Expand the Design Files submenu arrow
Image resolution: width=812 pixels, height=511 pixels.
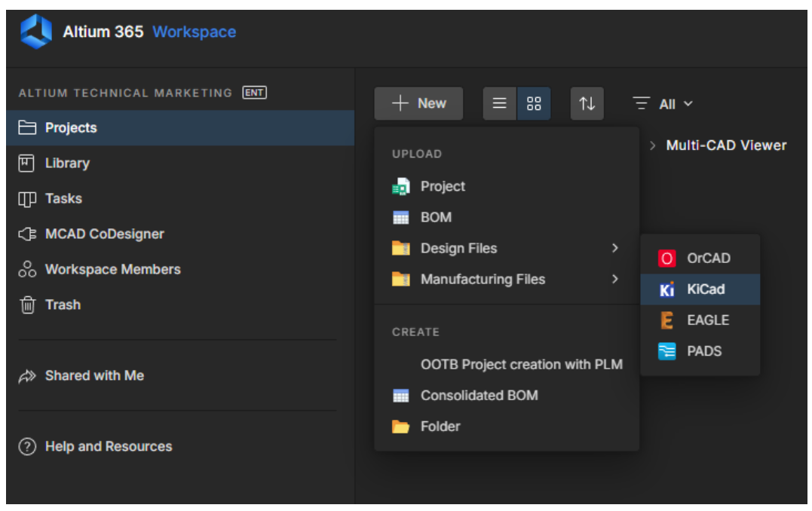click(615, 248)
